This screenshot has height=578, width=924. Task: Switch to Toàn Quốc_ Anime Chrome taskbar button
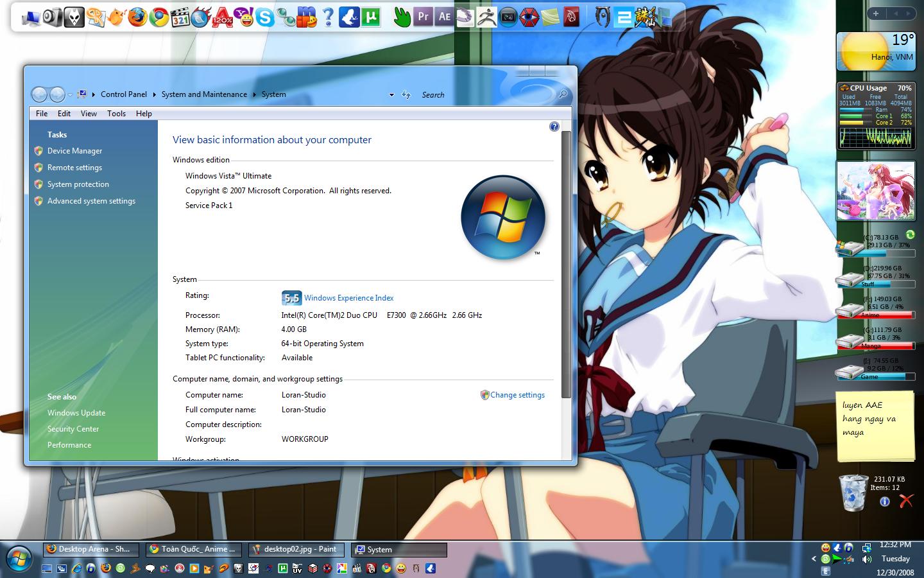click(x=193, y=550)
